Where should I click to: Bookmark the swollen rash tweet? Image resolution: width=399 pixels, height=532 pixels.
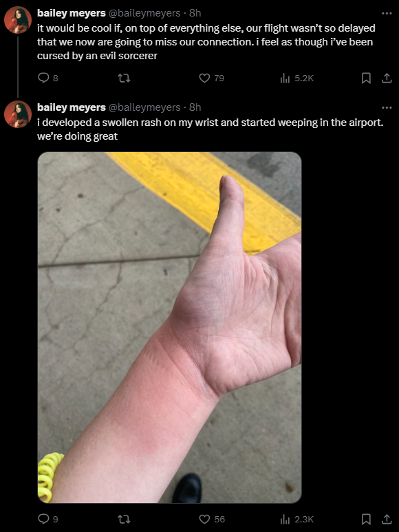pyautogui.click(x=366, y=519)
